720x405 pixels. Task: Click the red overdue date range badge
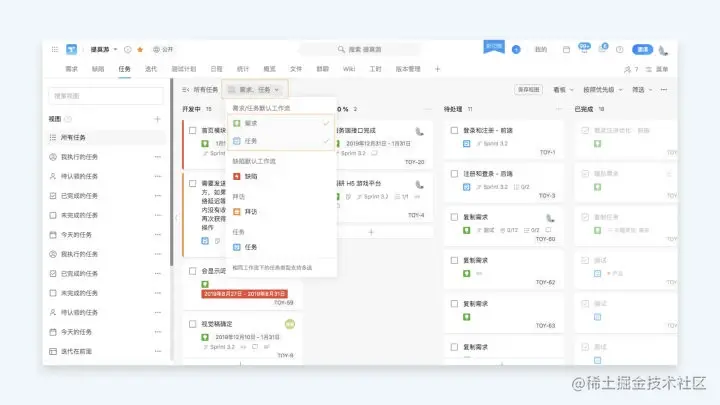coord(244,294)
